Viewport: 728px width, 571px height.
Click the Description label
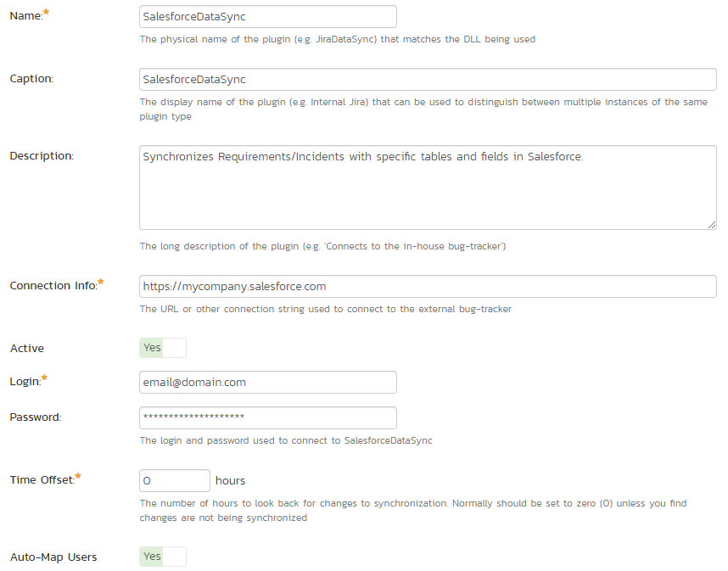42,156
